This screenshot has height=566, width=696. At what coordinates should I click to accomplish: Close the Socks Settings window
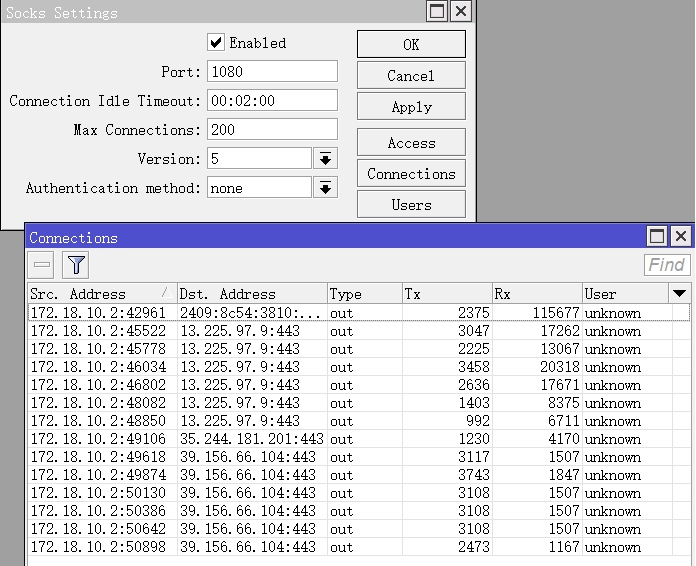click(460, 11)
